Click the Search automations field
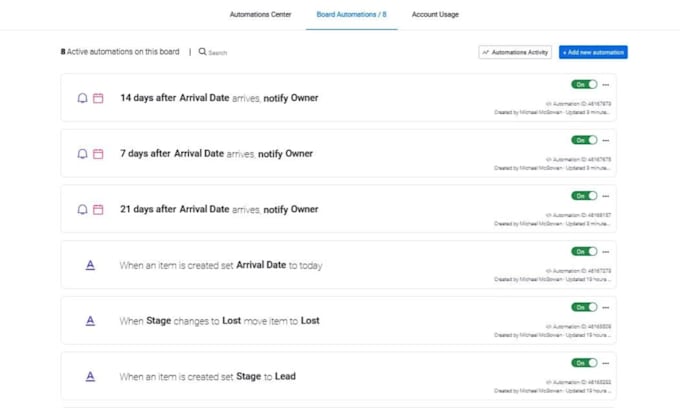680x408 pixels. click(220, 52)
